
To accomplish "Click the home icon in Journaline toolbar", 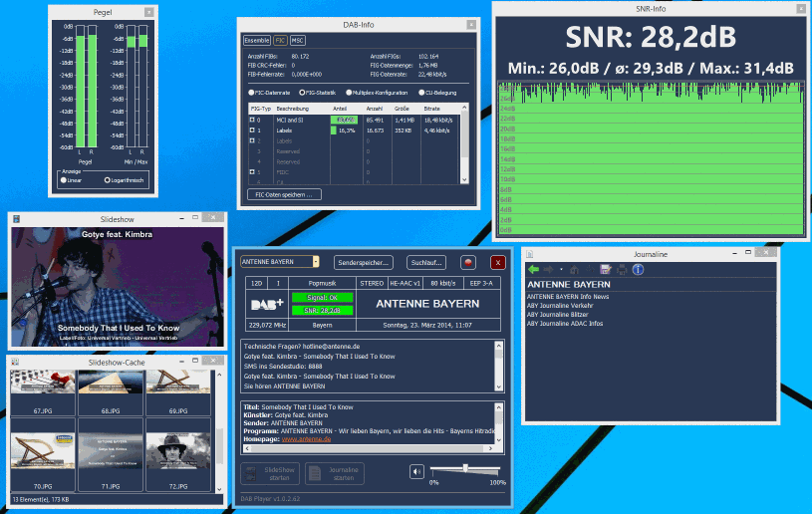I will pos(574,269).
